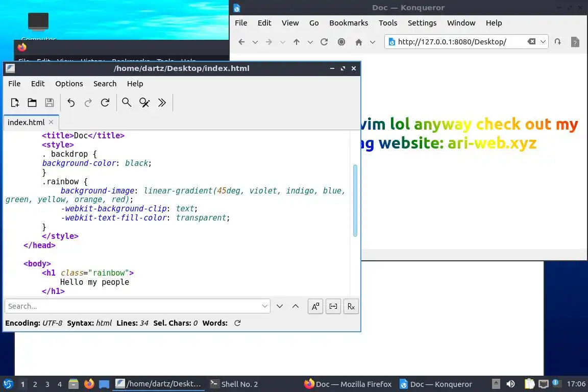
Task: Open Konqueror's Bookmarks menu
Action: pos(349,23)
